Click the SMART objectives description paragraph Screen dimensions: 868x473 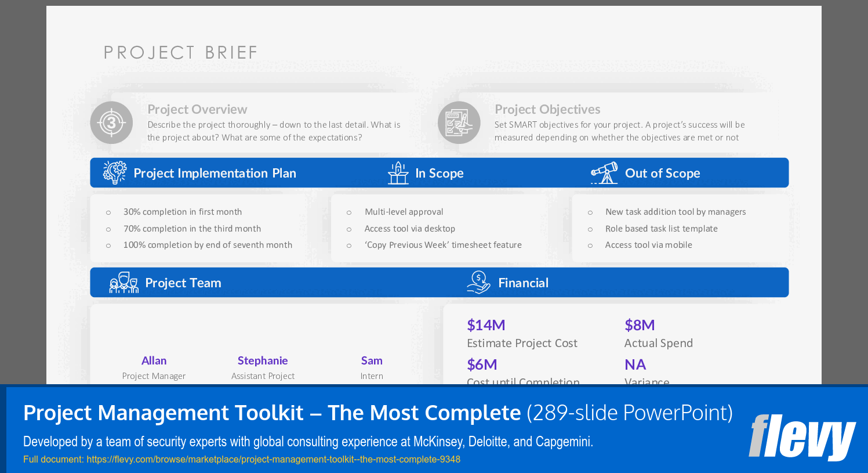619,131
